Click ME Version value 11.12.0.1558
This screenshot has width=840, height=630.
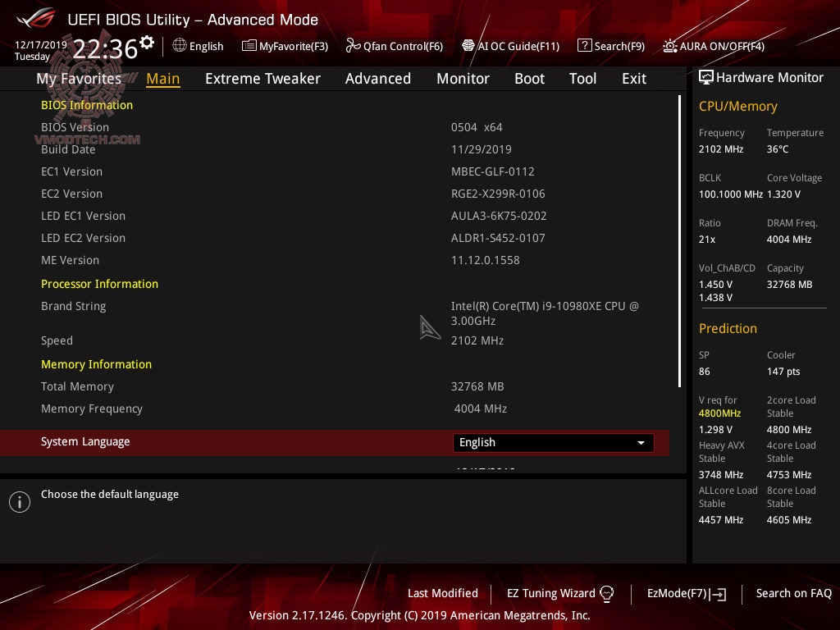tap(485, 260)
